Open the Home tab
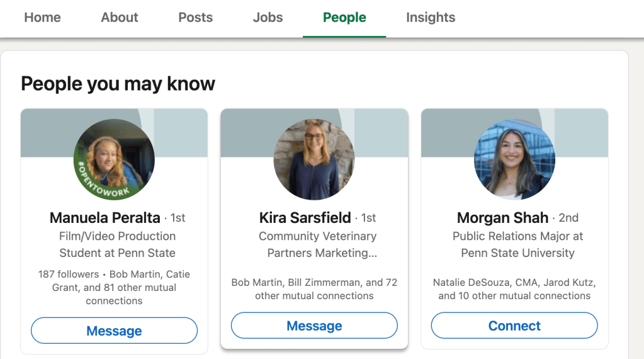Screen dimensions: 644x359 pos(42,18)
